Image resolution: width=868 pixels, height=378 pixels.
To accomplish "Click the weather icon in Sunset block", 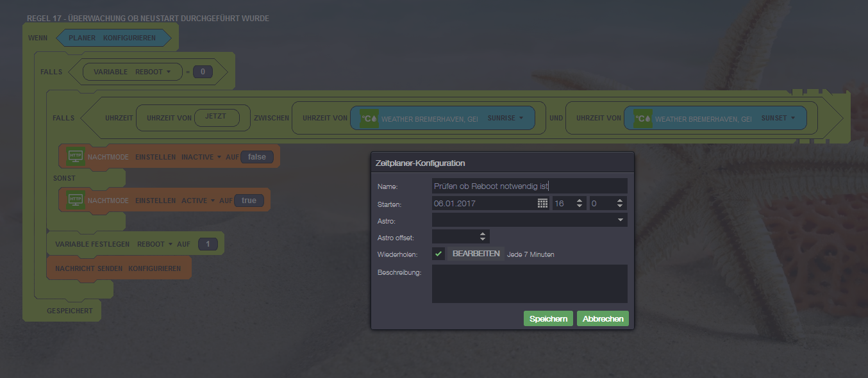I will 642,119.
